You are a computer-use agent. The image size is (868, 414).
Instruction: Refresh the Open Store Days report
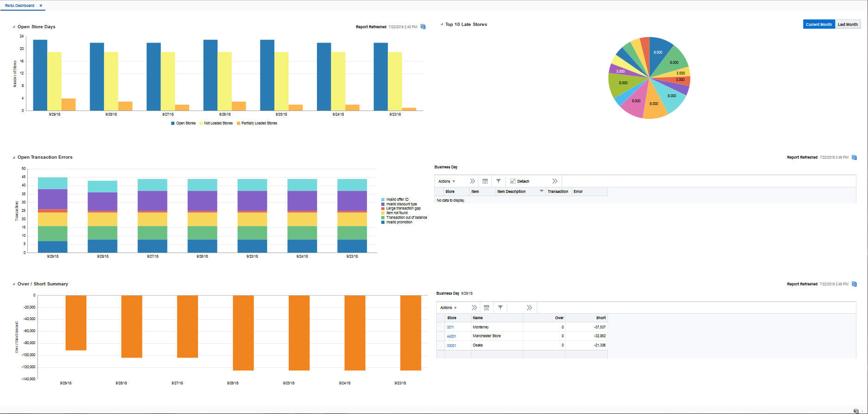tap(423, 27)
